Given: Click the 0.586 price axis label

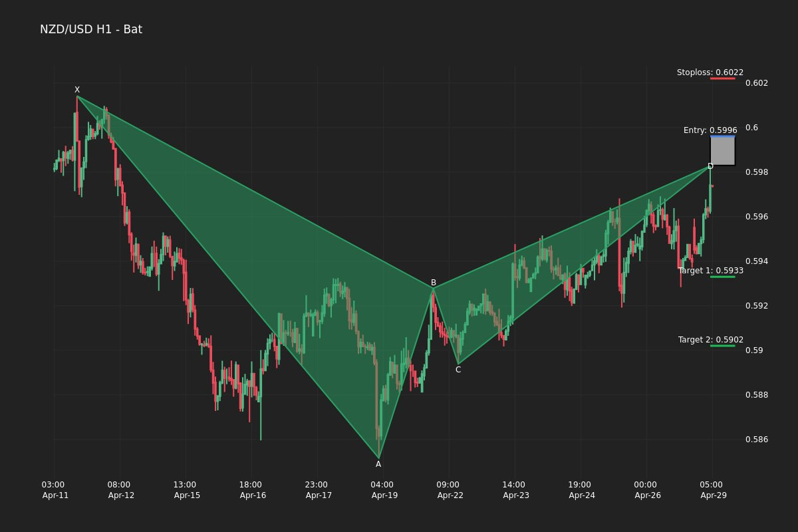Looking at the screenshot, I should click(757, 440).
